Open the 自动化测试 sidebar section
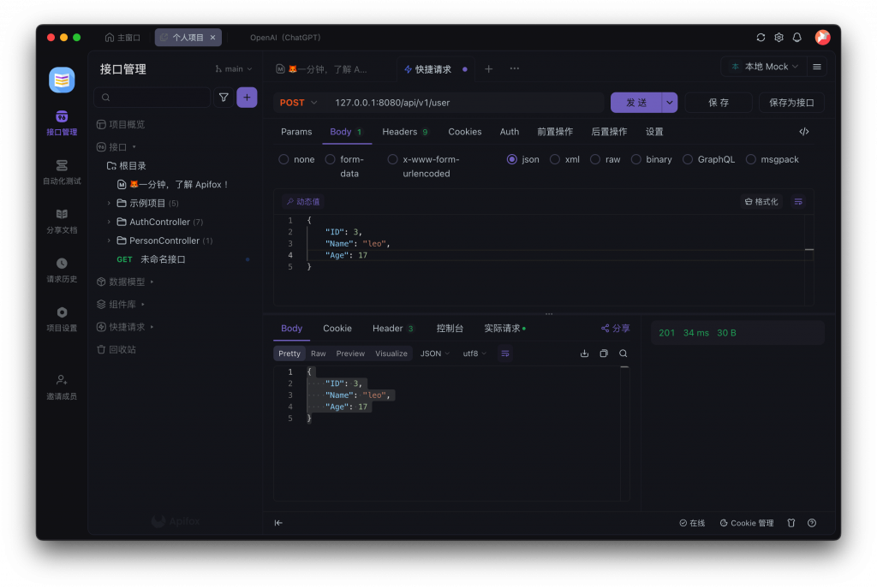The height and width of the screenshot is (588, 877). 62,172
